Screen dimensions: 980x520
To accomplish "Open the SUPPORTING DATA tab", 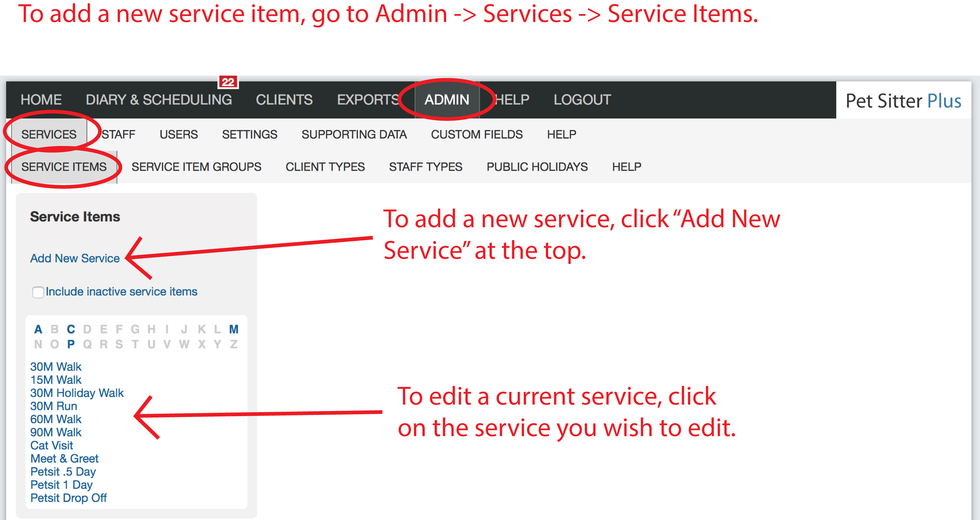I will 354,135.
